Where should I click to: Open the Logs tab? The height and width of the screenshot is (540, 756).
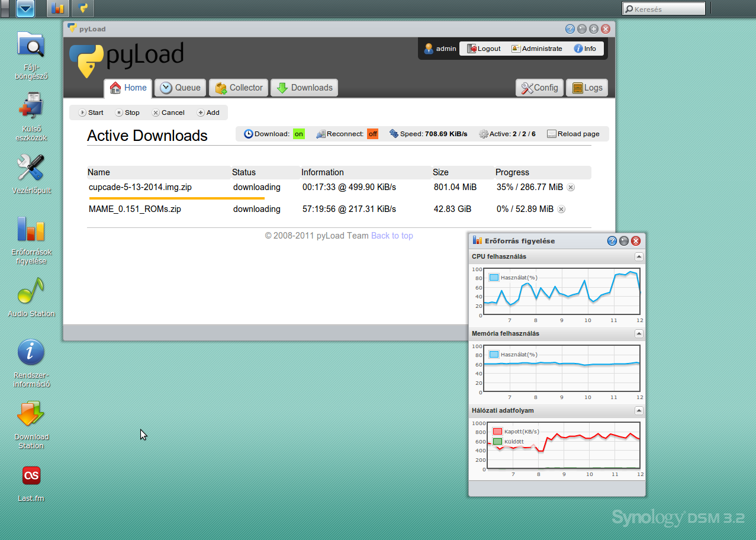coord(587,88)
